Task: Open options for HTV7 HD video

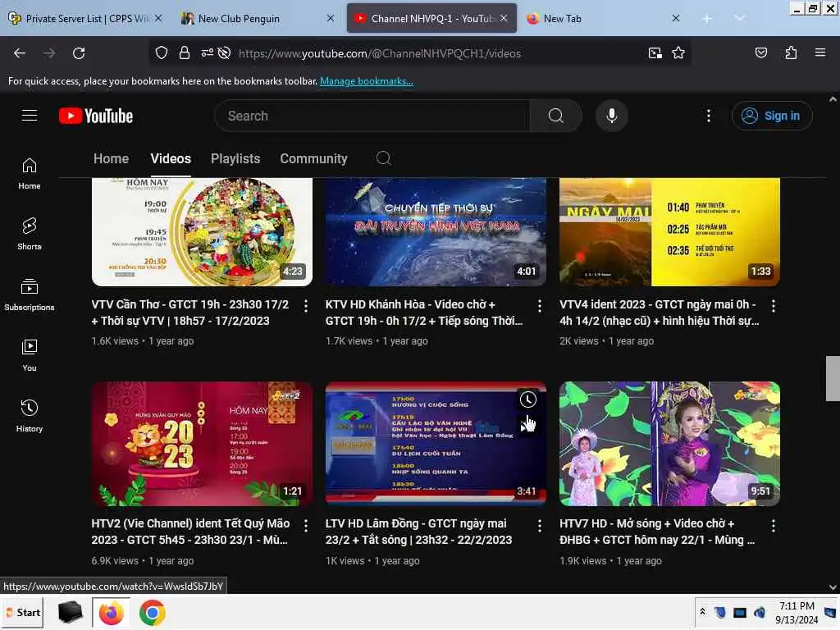Action: [773, 526]
